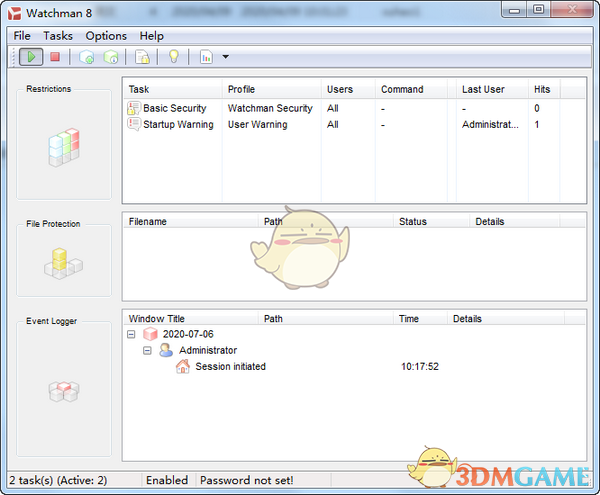Click the File Protection yellow cubes icon
Image resolution: width=600 pixels, height=495 pixels.
pos(64,264)
